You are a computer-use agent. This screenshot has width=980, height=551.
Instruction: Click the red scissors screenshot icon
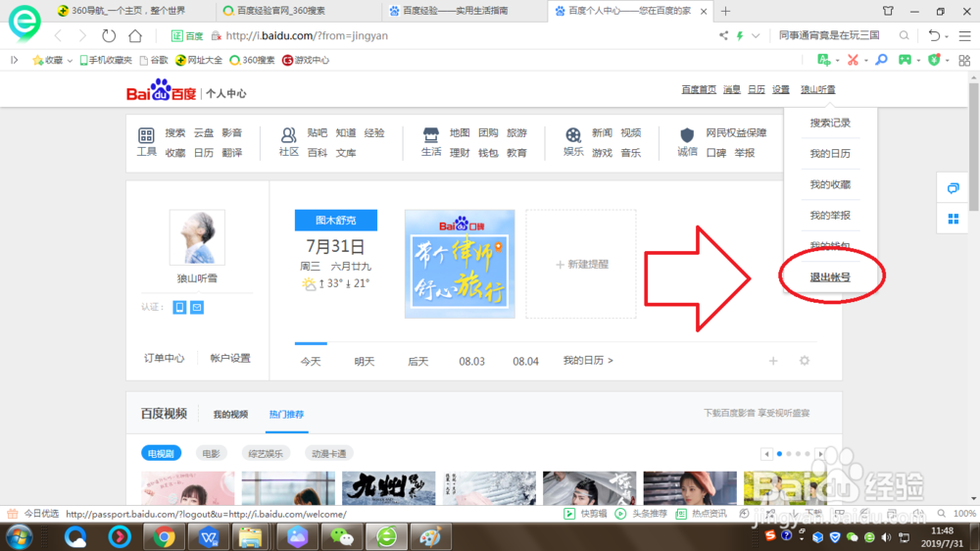click(853, 60)
